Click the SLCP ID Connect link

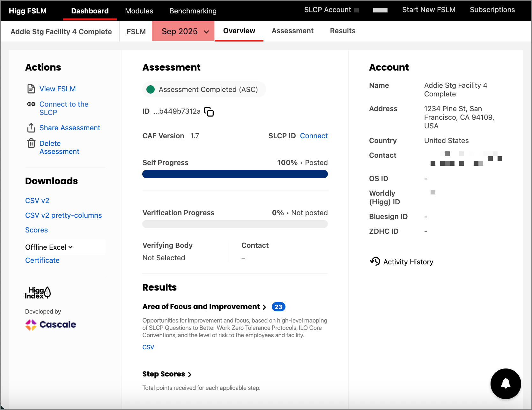tap(314, 136)
